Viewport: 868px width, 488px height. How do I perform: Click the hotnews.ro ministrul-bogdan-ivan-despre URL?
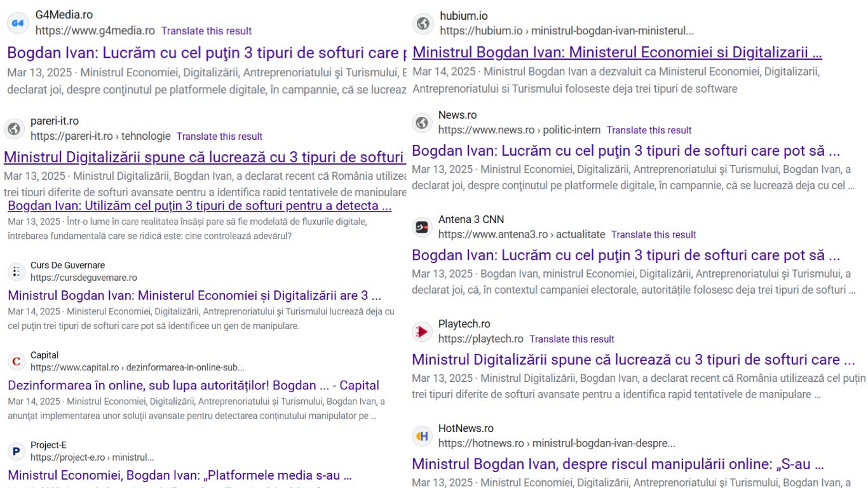point(557,443)
